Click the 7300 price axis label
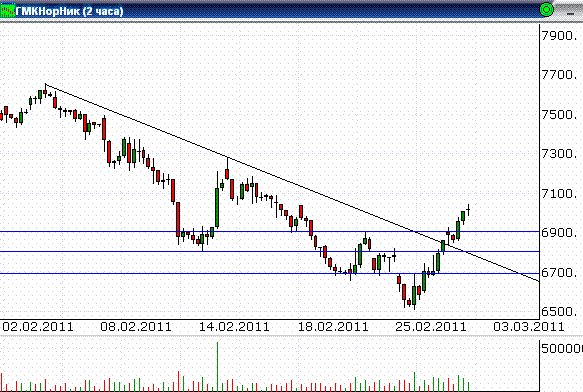The image size is (583, 392). pos(560,154)
